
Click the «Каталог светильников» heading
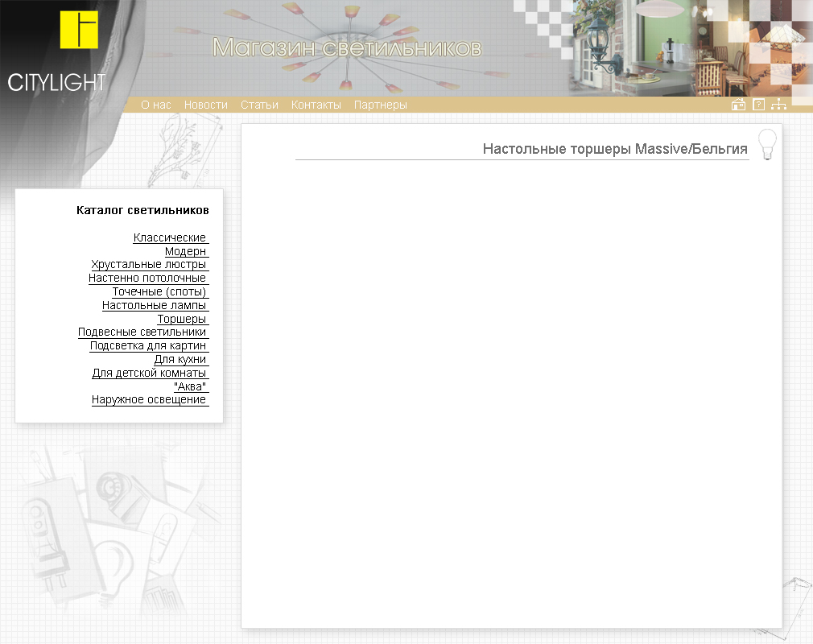(x=142, y=210)
